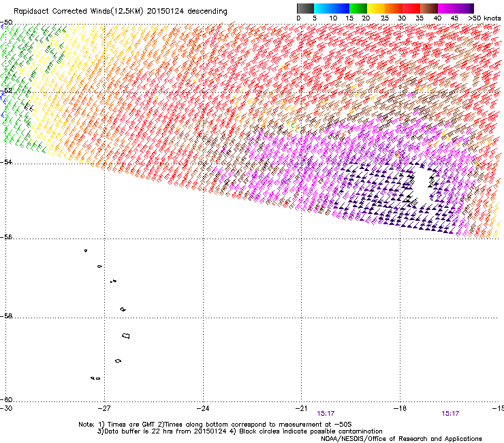Click the southernmost pair of island outlines

coord(95,378)
